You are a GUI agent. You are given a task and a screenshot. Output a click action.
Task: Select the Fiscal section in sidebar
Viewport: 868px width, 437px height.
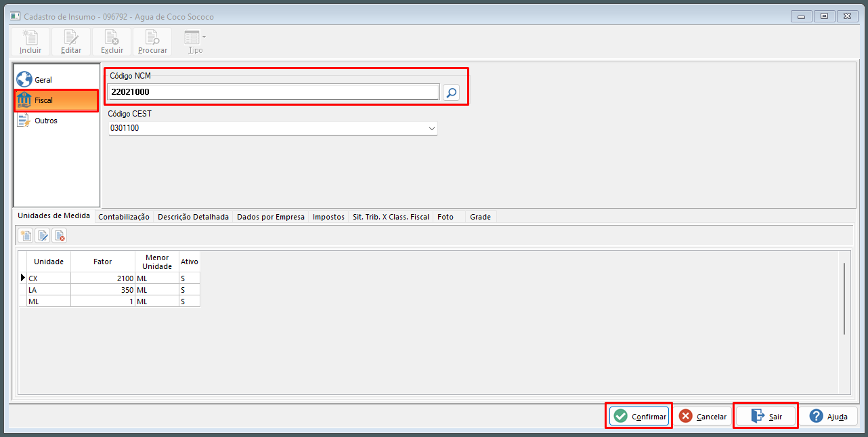point(57,100)
